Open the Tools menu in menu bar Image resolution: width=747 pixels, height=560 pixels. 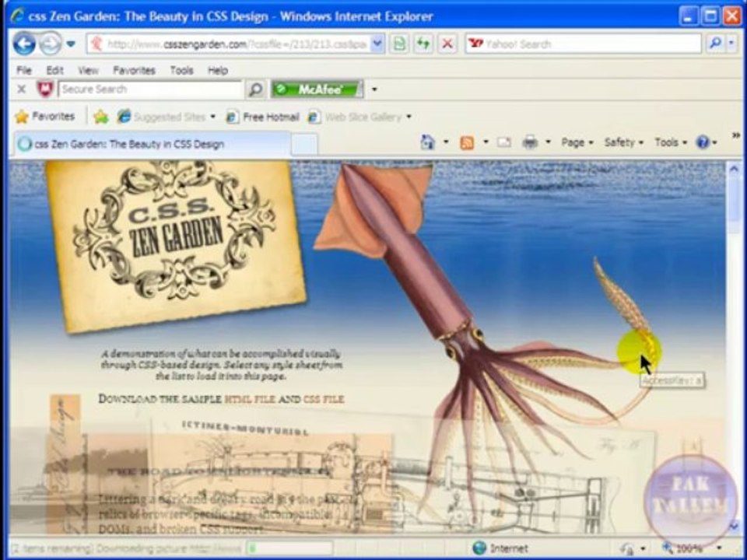coord(182,71)
